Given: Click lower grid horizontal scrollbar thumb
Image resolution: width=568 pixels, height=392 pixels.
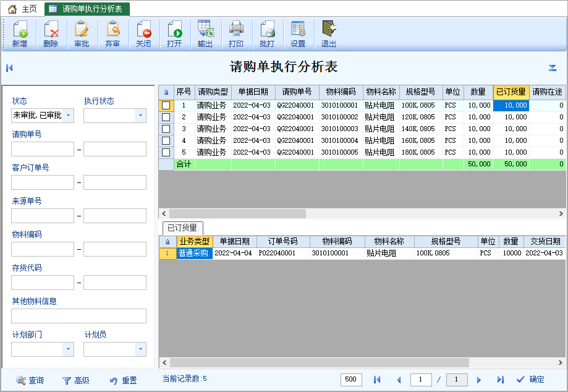Looking at the screenshot, I should (319, 362).
